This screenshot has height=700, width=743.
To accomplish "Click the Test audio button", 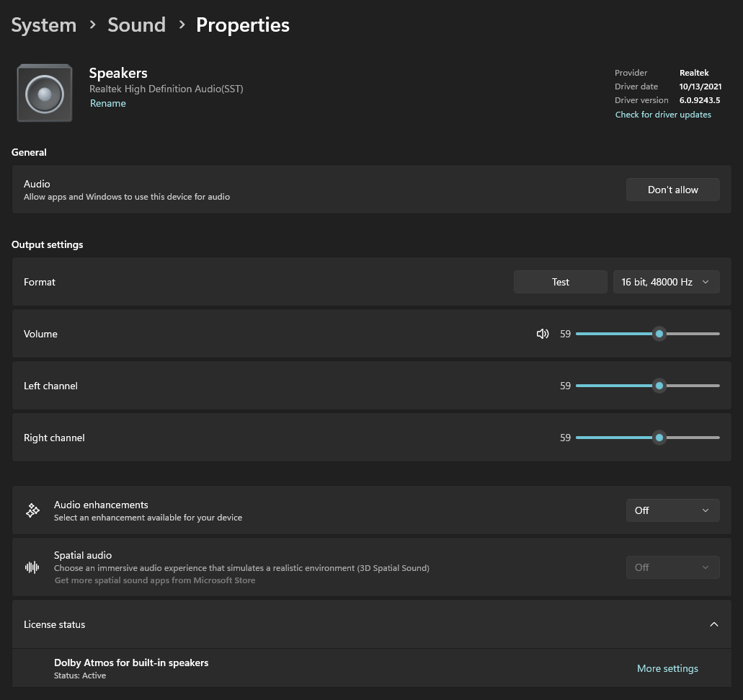I will 561,282.
